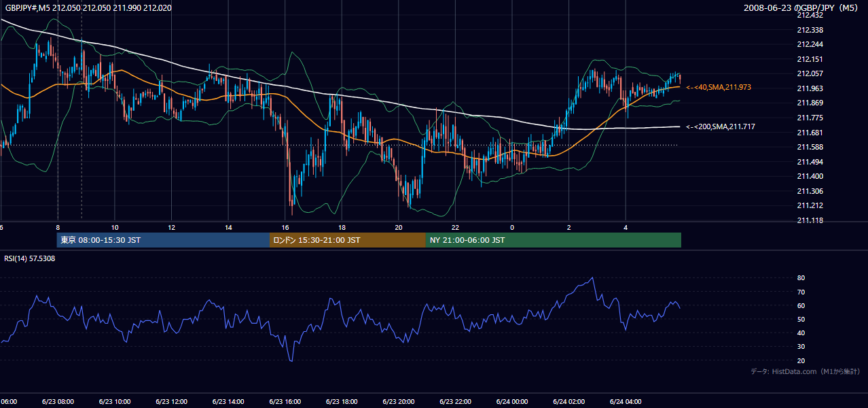
Task: Click the price axis value 212.151
Action: tap(809, 59)
